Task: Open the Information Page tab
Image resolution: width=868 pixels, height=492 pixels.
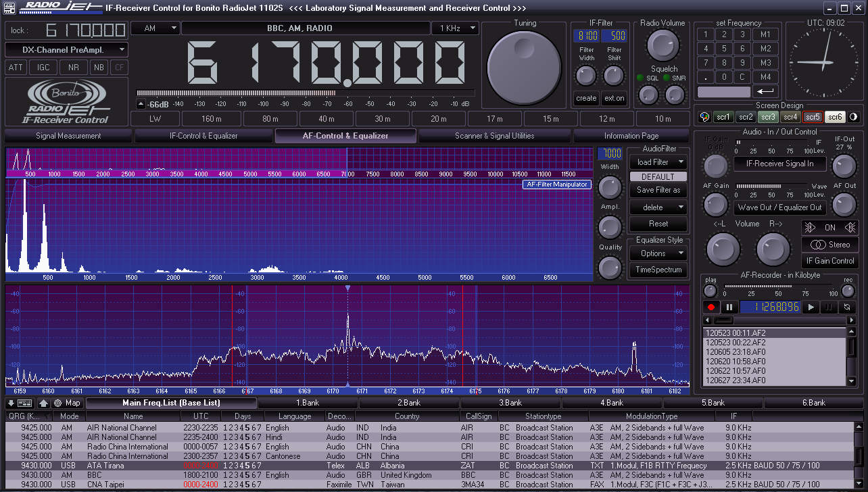Action: [x=631, y=136]
